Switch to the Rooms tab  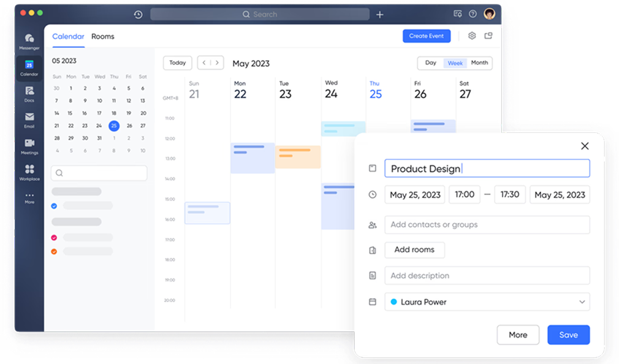103,36
